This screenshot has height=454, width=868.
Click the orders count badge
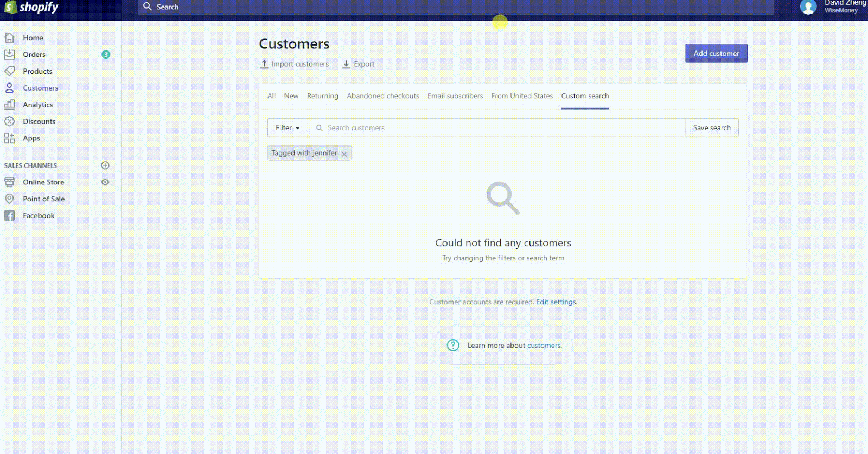tap(106, 54)
